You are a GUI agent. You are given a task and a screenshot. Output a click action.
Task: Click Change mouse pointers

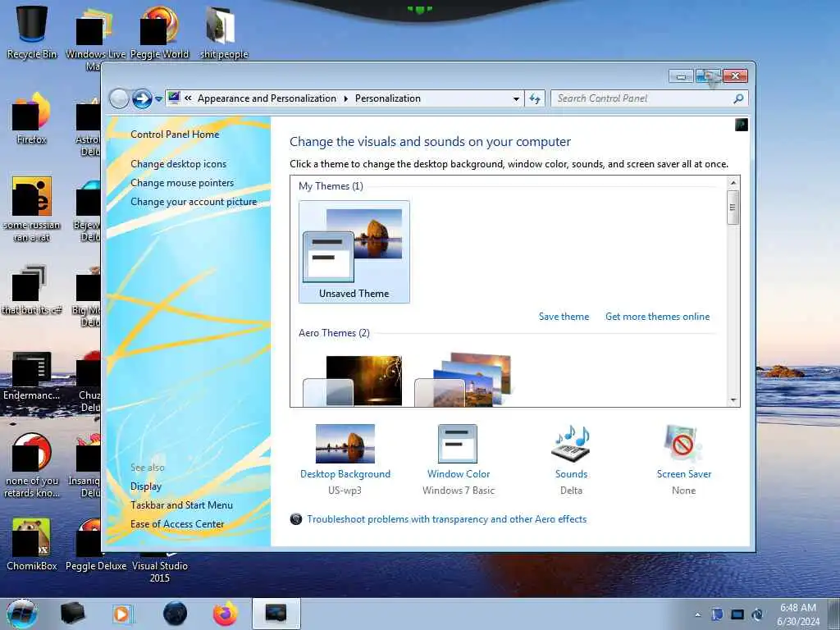click(182, 183)
